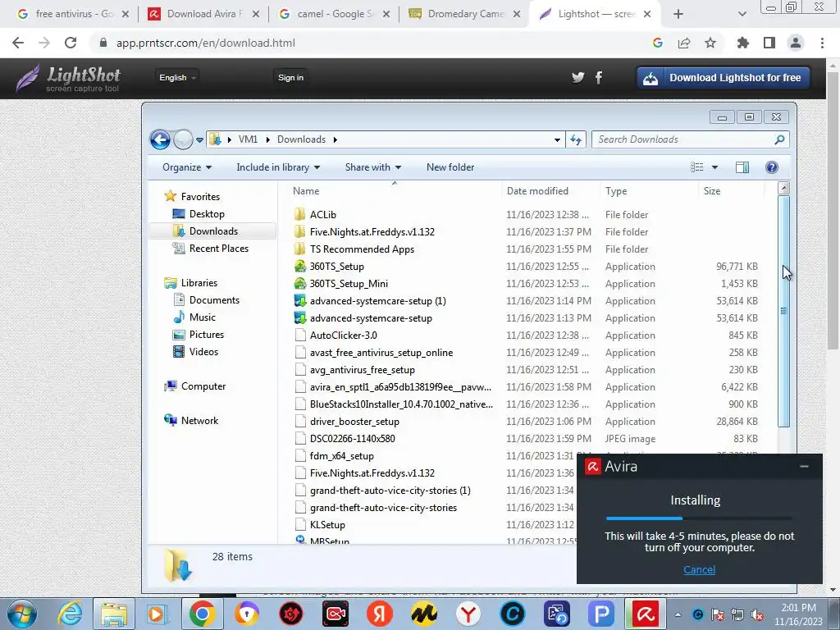The height and width of the screenshot is (630, 840).
Task: Click the Explorer help icon
Action: point(771,167)
